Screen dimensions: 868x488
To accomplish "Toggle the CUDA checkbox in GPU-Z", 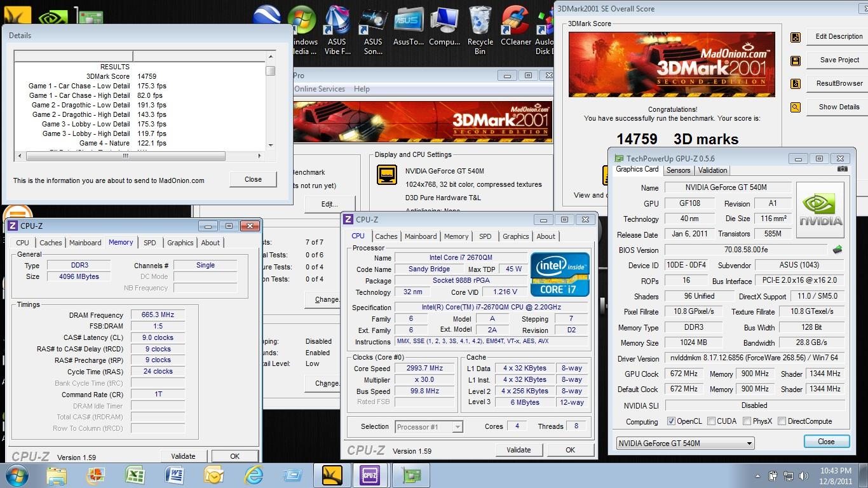I will pyautogui.click(x=711, y=421).
